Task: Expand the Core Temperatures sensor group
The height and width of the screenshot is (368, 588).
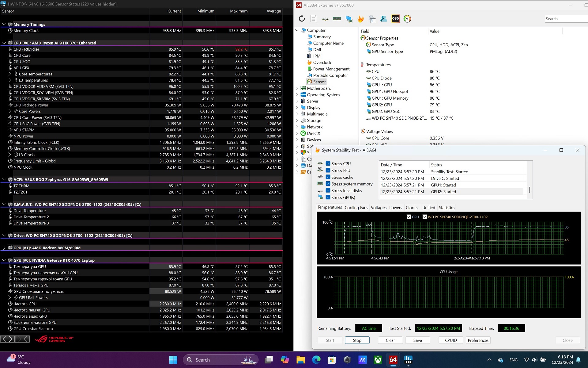Action: [x=9, y=74]
